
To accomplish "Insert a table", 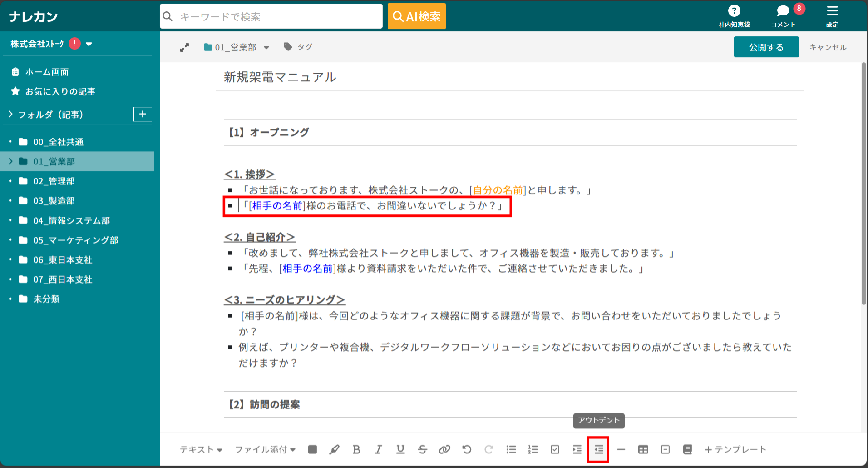I will [643, 449].
